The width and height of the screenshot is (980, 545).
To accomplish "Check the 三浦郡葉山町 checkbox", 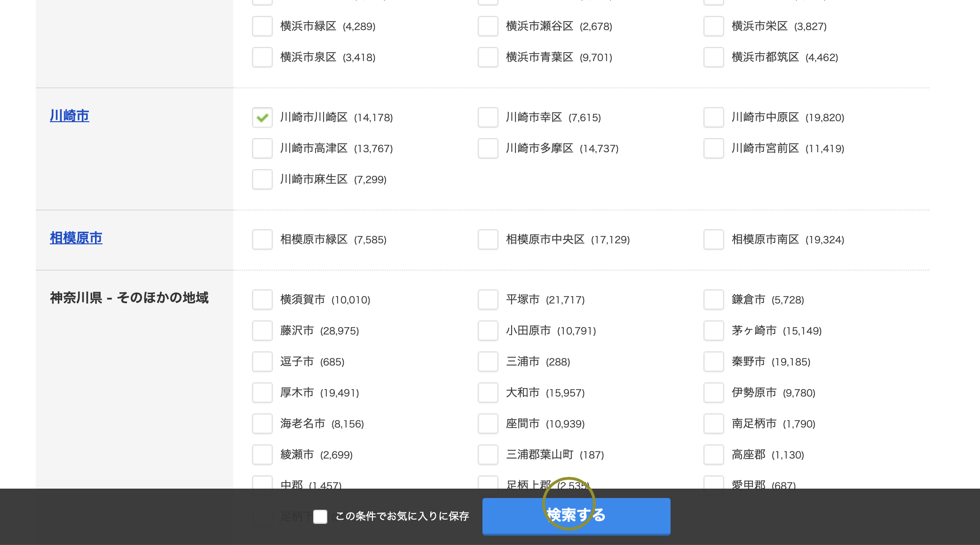I will [x=488, y=455].
